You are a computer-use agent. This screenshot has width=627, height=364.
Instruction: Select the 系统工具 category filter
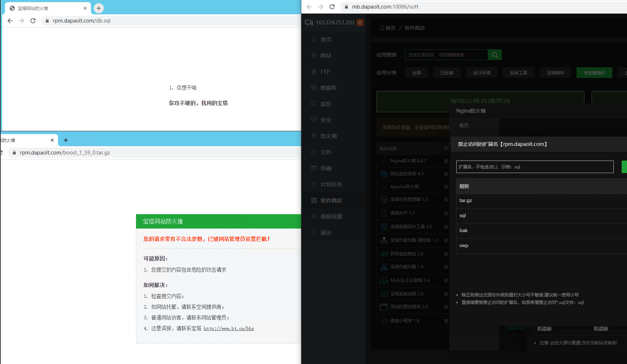pyautogui.click(x=519, y=73)
